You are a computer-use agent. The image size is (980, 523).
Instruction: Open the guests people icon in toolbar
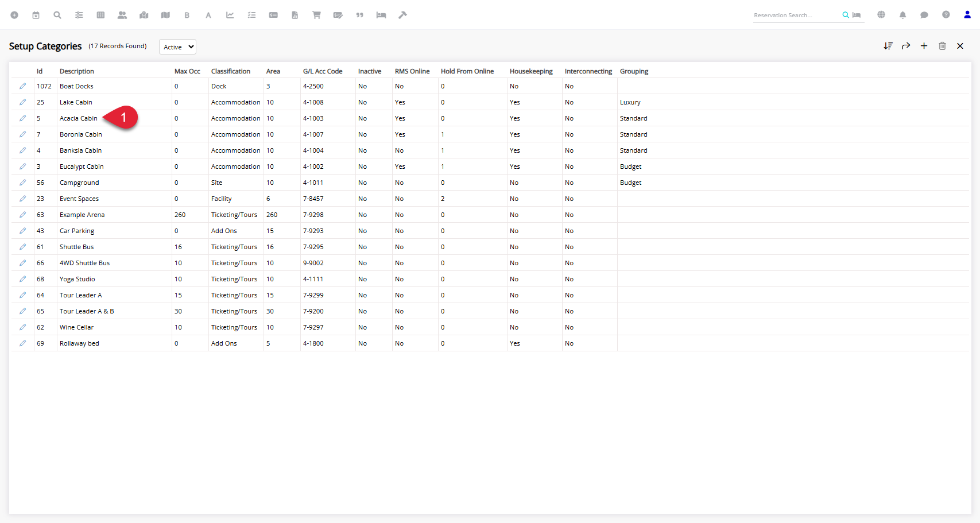(122, 15)
